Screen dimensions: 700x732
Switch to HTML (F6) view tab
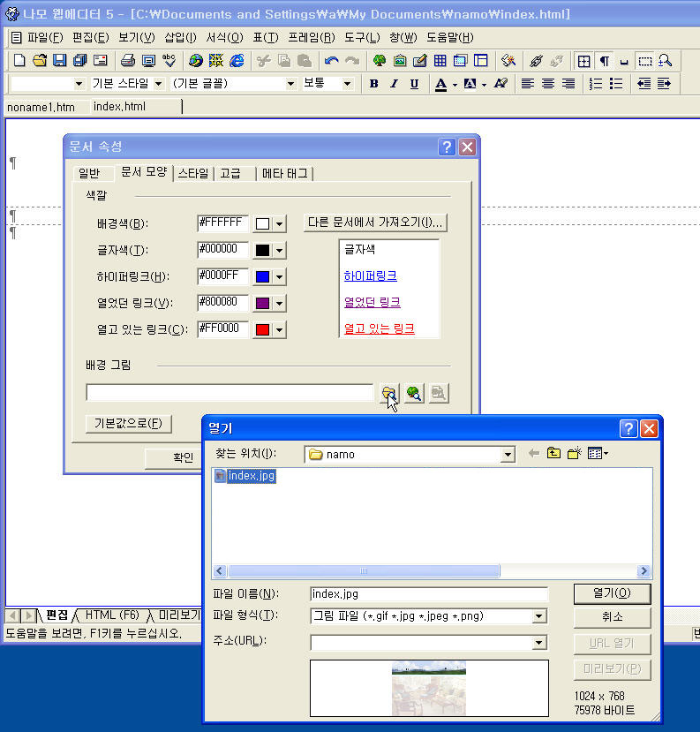[x=112, y=615]
